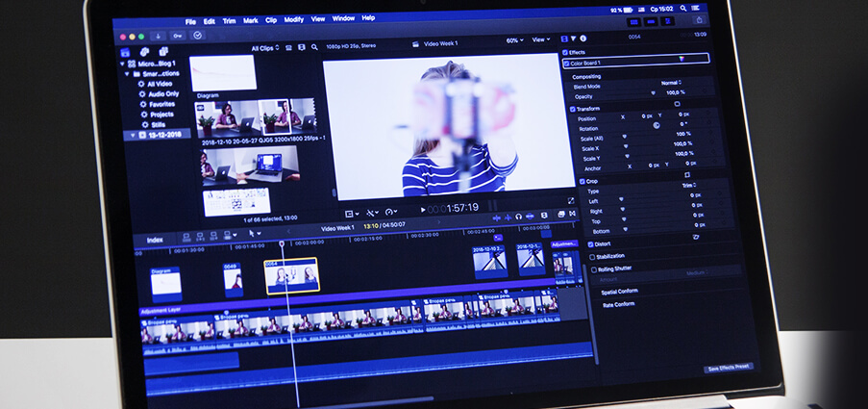The width and height of the screenshot is (868, 409).
Task: Toggle timeline snapping icon
Action: point(531,217)
